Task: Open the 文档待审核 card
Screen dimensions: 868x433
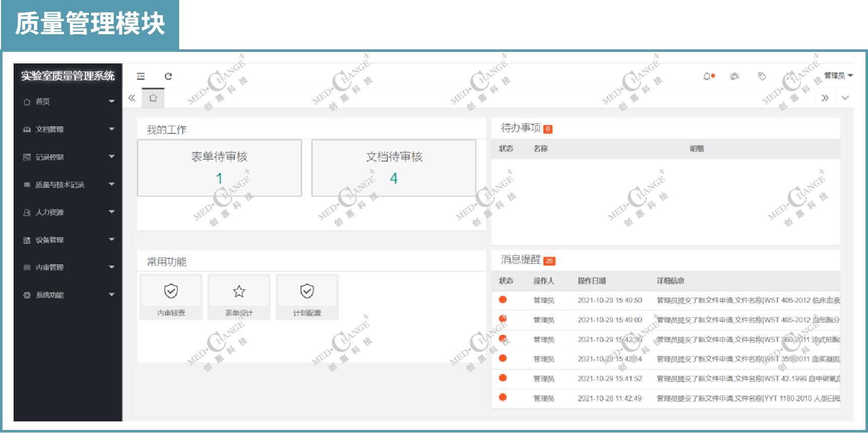Action: (394, 168)
